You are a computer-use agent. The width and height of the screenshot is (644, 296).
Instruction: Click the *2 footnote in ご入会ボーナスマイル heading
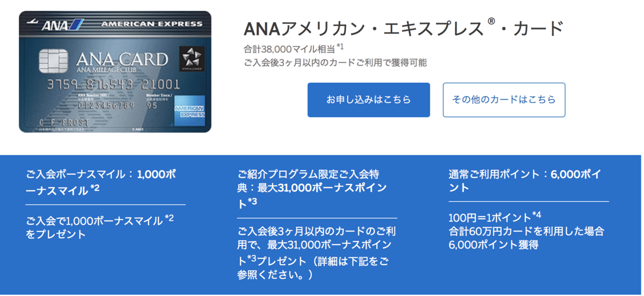pos(95,187)
